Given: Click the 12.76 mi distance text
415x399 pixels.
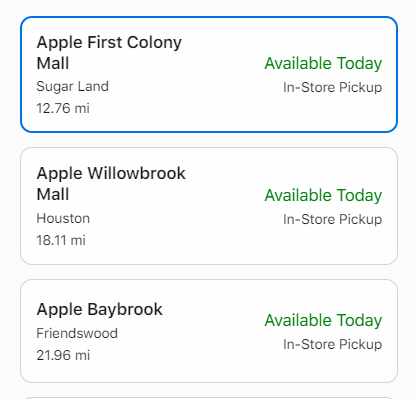Looking at the screenshot, I should point(63,108).
